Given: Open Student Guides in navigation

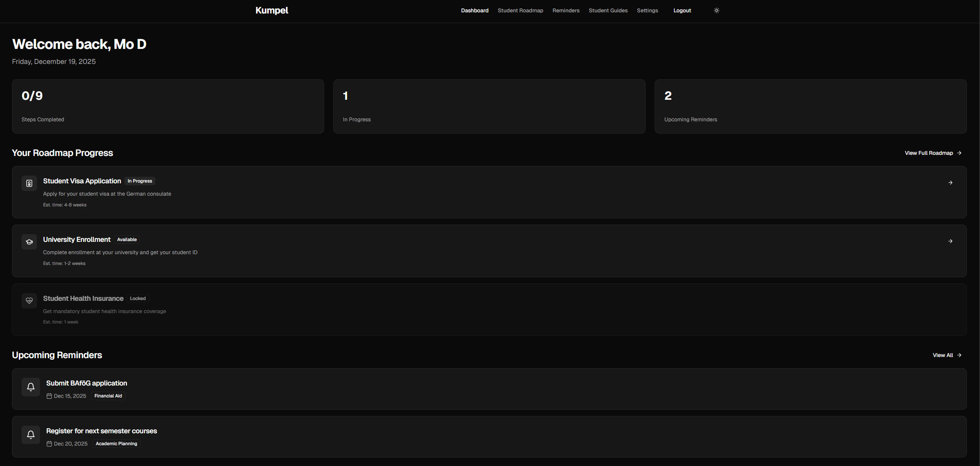Looking at the screenshot, I should tap(608, 10).
